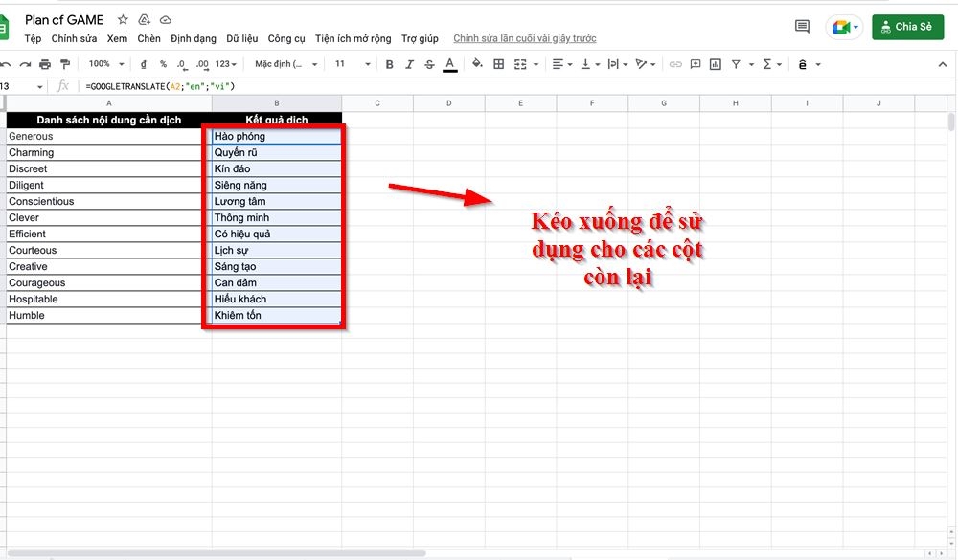Open text rotation dropdown

point(645,64)
